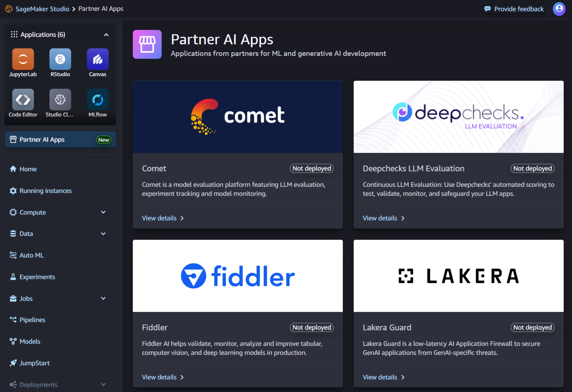572x392 pixels.
Task: Open Experiments in the sidebar
Action: click(37, 277)
